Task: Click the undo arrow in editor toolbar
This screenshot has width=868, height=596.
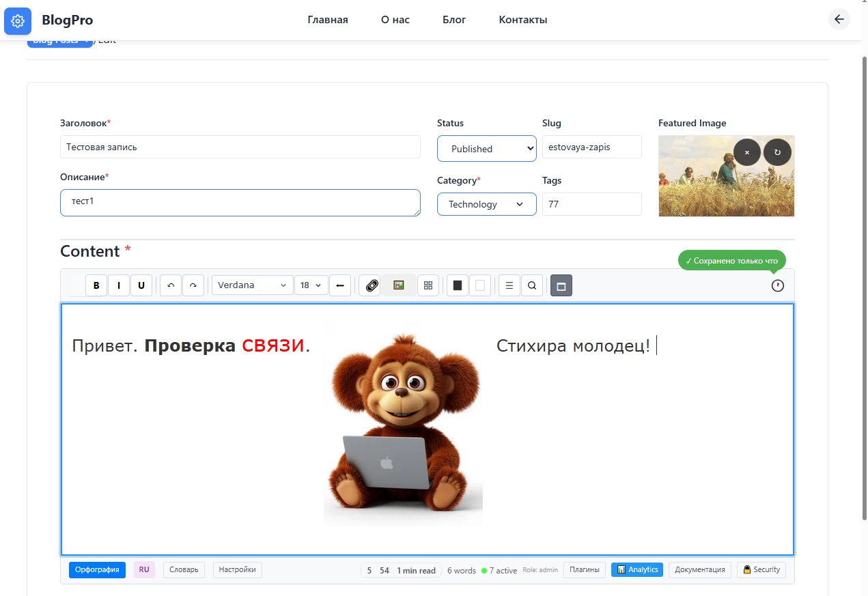Action: coord(171,285)
